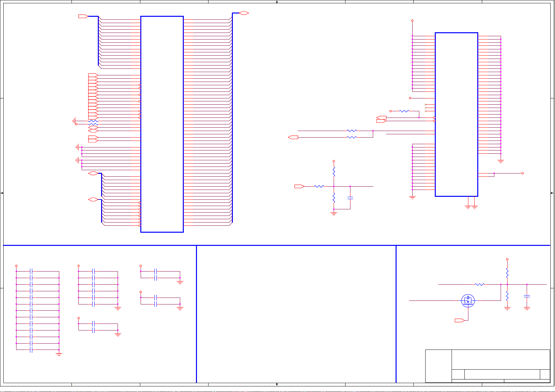Select the bus port at the top-left of the large IC
Screen dimensions: 555x392
point(83,16)
